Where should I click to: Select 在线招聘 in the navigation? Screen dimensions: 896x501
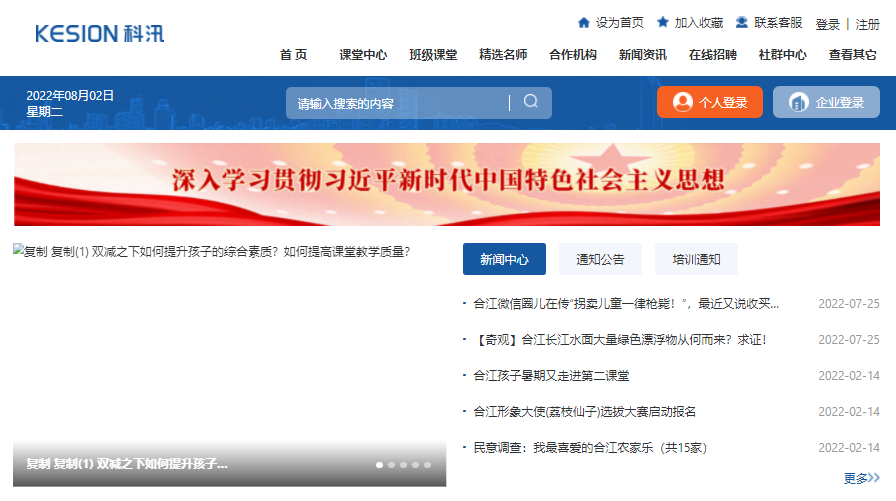click(713, 55)
